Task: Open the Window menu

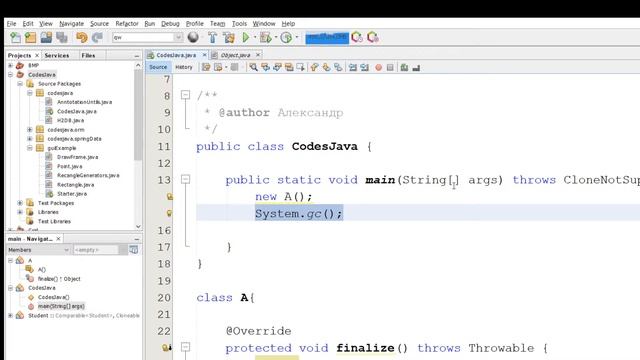Action: tap(264, 24)
